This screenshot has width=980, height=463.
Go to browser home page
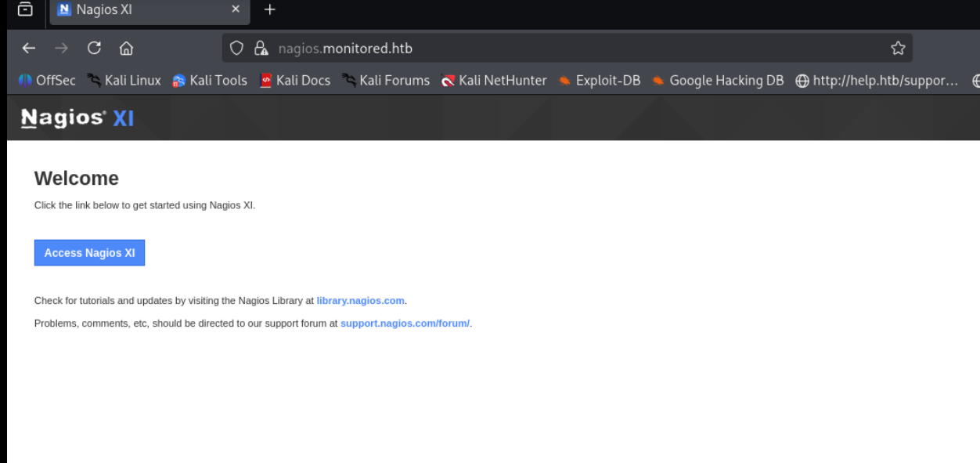(126, 49)
